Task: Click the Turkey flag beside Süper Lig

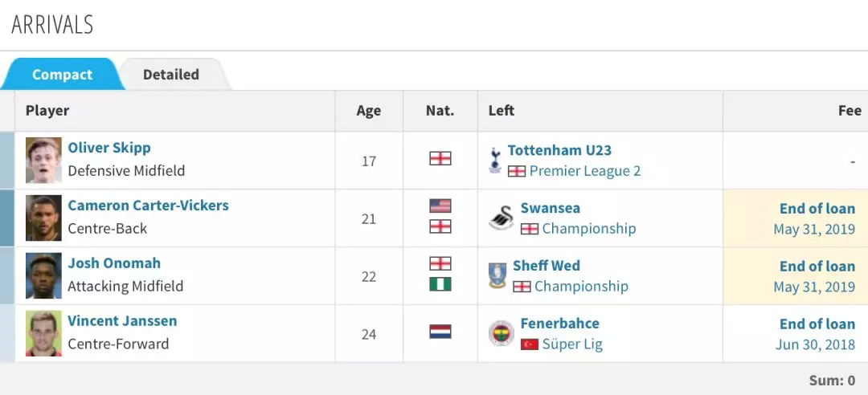Action: pyautogui.click(x=529, y=344)
